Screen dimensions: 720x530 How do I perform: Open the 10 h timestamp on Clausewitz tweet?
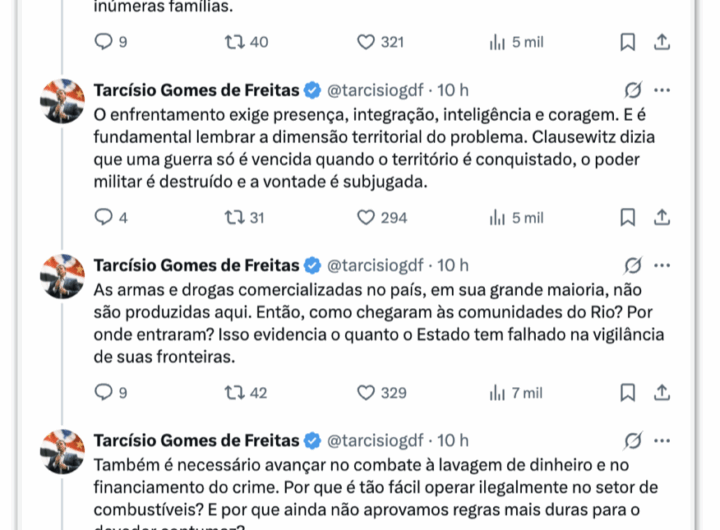(x=453, y=90)
